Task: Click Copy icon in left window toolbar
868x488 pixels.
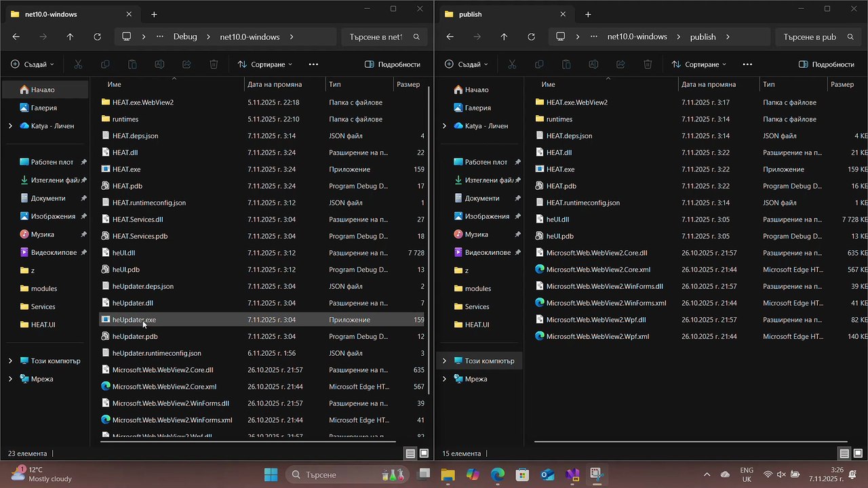Action: pos(105,64)
